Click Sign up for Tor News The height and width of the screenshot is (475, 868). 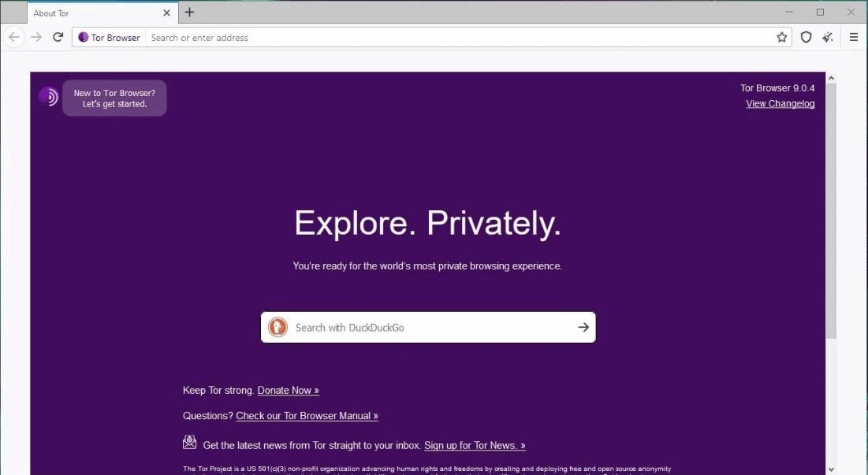click(x=475, y=444)
